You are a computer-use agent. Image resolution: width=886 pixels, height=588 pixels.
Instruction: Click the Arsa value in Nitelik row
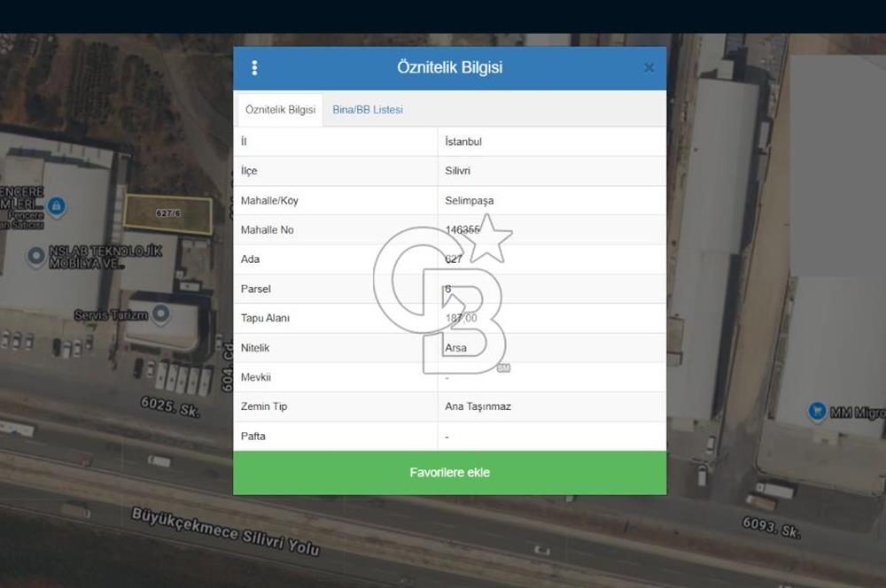click(455, 348)
